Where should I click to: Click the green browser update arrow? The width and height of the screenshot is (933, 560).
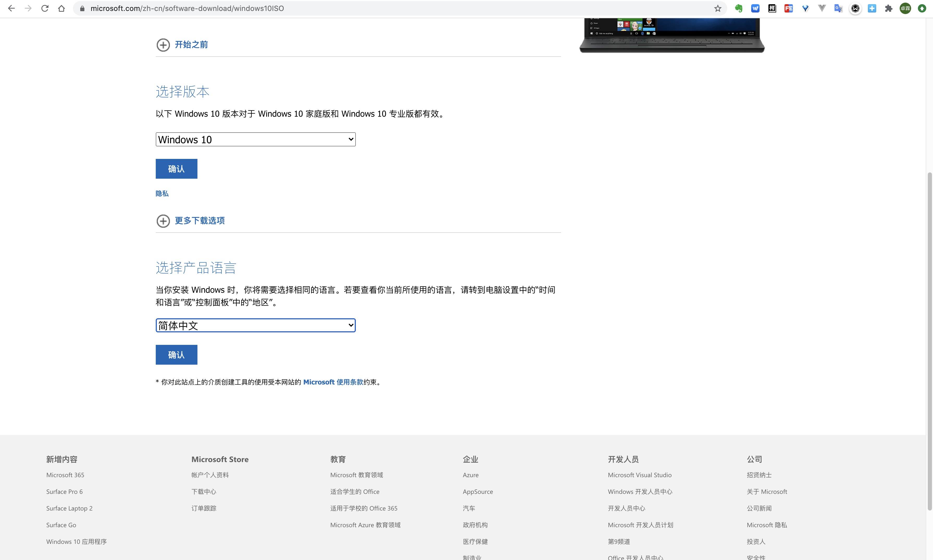pos(922,8)
